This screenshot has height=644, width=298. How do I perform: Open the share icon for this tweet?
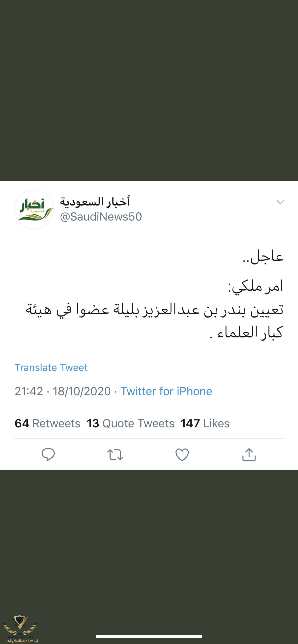click(249, 454)
